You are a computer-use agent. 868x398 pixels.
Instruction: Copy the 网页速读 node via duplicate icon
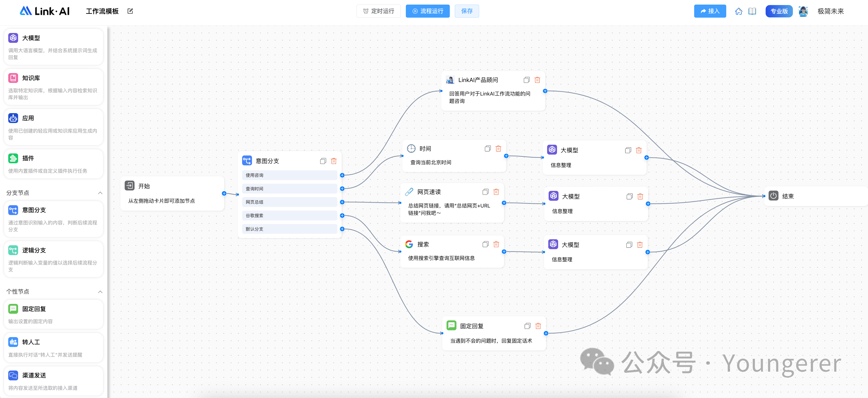click(x=485, y=192)
